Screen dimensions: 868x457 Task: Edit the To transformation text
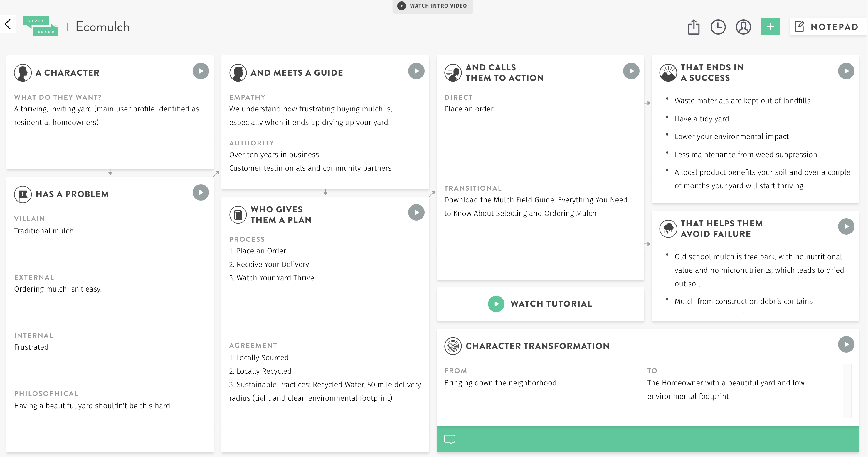(x=726, y=389)
